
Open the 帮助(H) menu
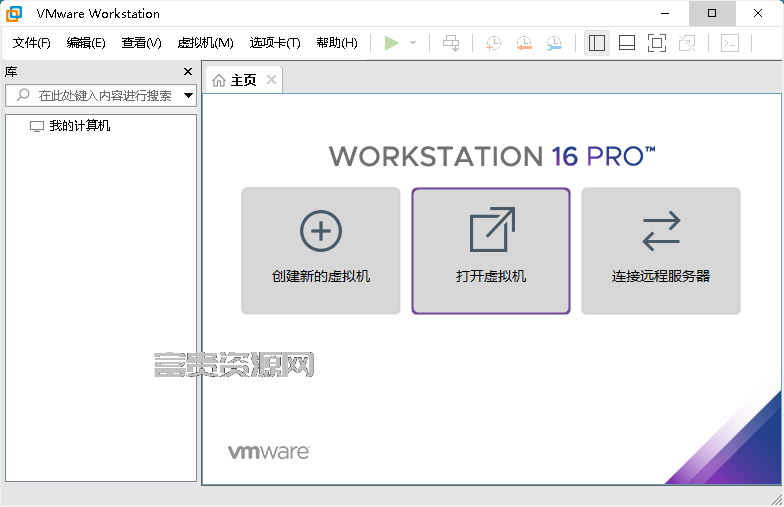pos(337,43)
